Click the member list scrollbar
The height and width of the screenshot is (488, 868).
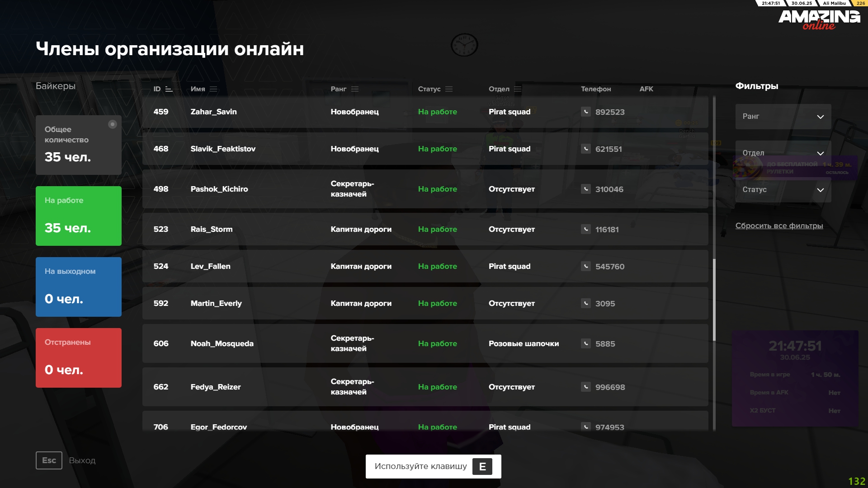[x=714, y=300]
